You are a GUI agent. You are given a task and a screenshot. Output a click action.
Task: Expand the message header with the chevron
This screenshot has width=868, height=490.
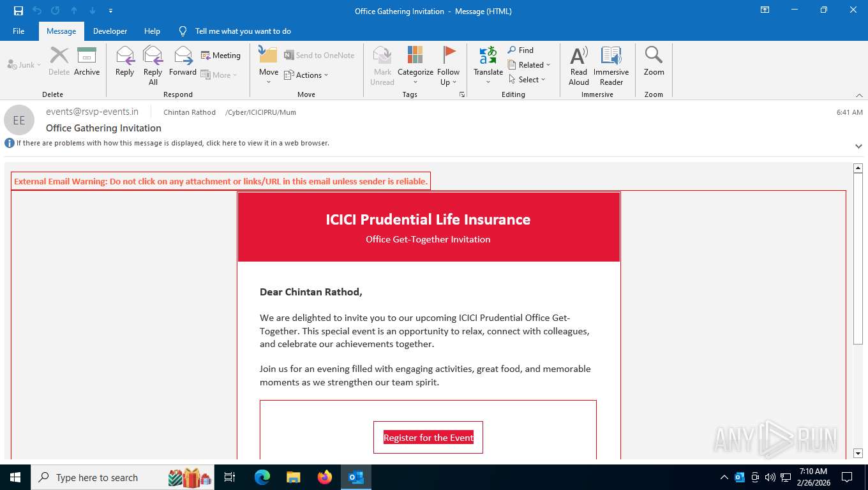point(858,146)
